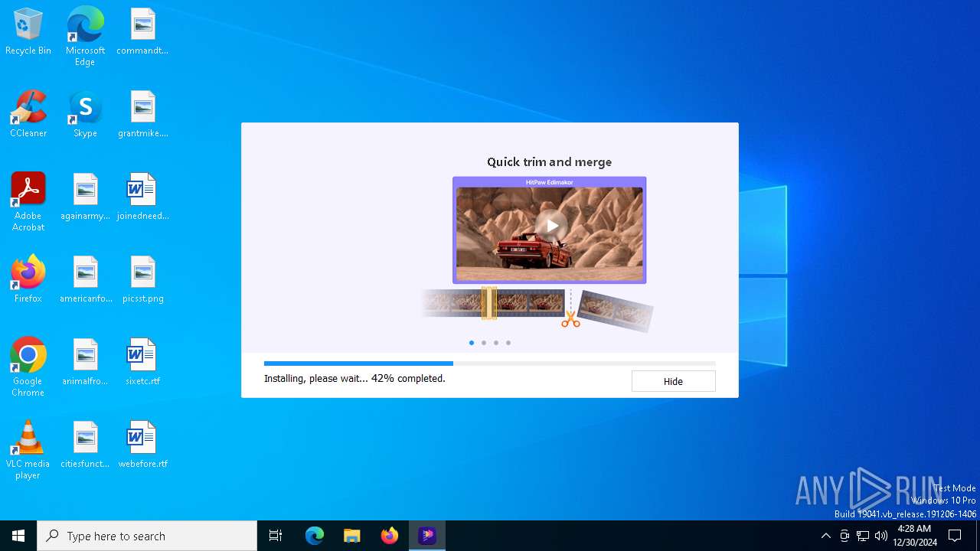Viewport: 980px width, 551px height.
Task: Open the Windows Start menu
Action: 18,536
